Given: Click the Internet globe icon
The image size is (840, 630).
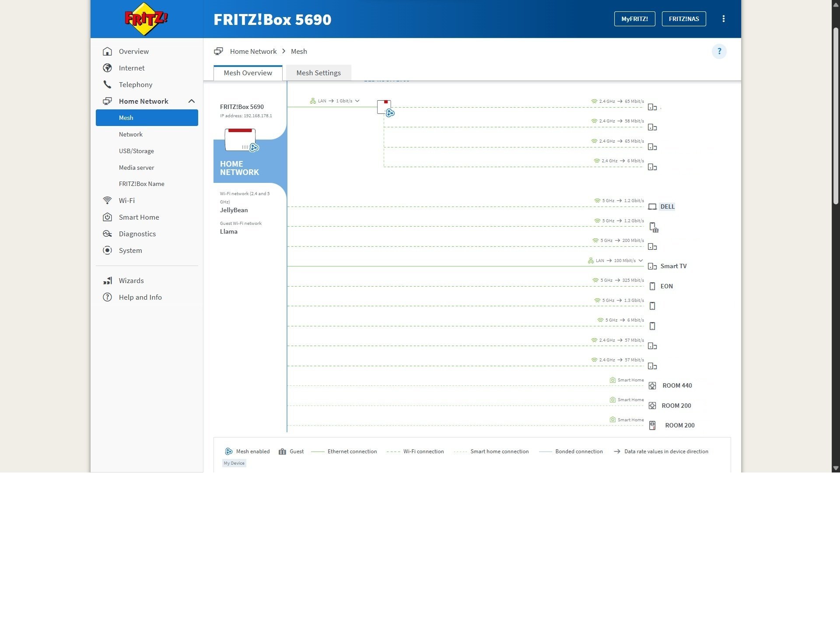Looking at the screenshot, I should (x=107, y=68).
